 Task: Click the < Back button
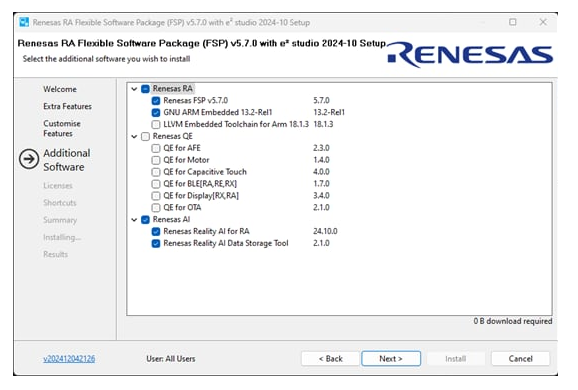point(330,359)
